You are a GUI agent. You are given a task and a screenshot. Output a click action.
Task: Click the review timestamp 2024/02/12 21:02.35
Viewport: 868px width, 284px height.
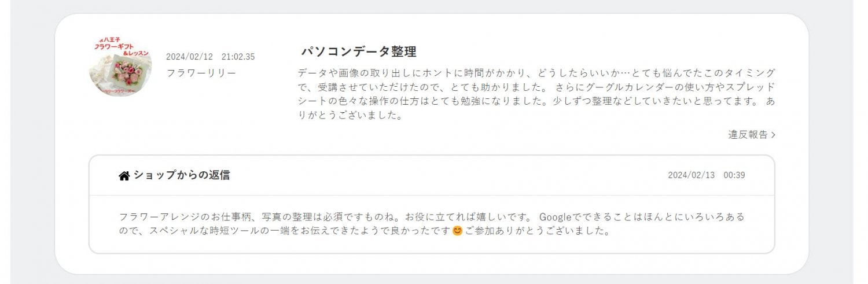coord(210,57)
